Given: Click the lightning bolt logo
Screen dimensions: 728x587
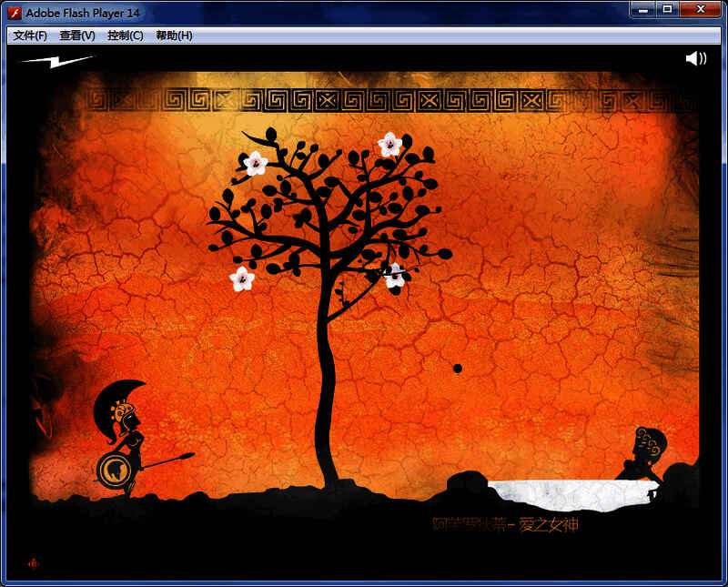Looking at the screenshot, I should click(x=56, y=61).
